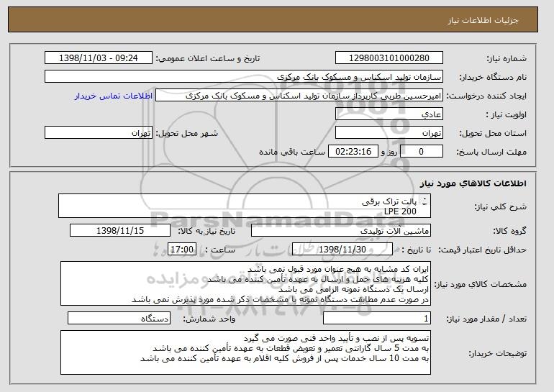Click the LPE 200 text
Screen dimensions: 554x392
coord(400,211)
